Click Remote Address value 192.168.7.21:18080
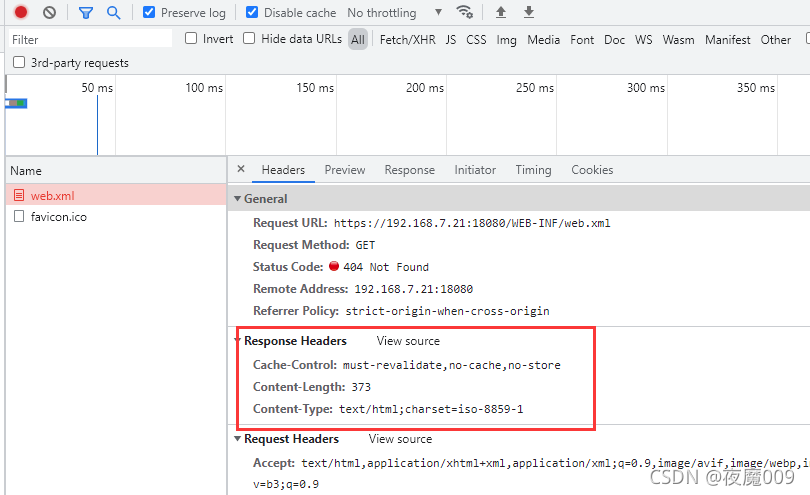810x495 pixels. pyautogui.click(x=413, y=289)
